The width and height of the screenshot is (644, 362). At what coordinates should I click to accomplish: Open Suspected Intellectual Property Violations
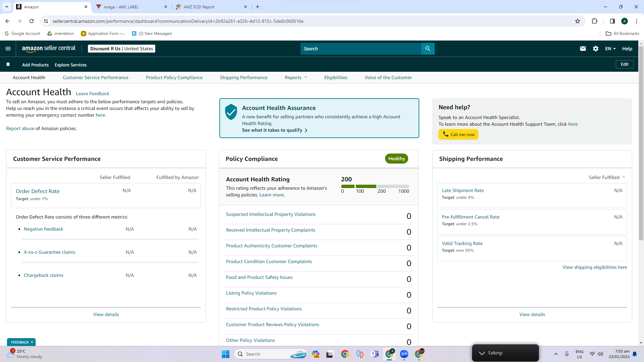tap(271, 214)
